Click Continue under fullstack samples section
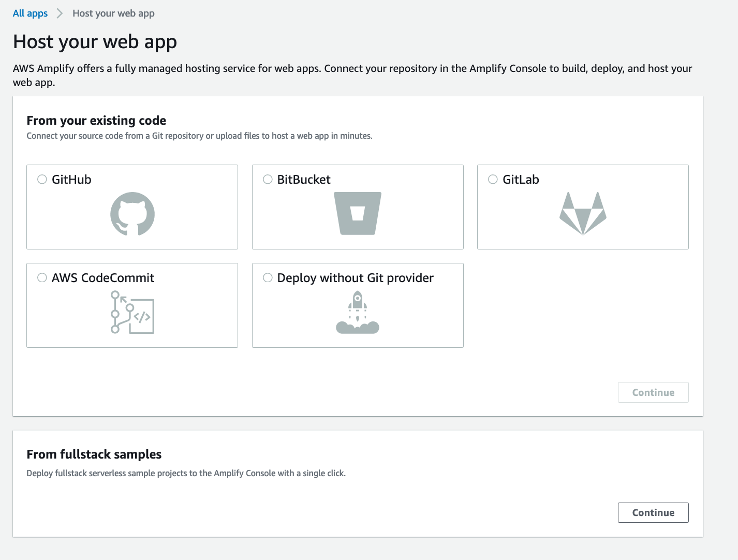The image size is (738, 560). pos(653,512)
